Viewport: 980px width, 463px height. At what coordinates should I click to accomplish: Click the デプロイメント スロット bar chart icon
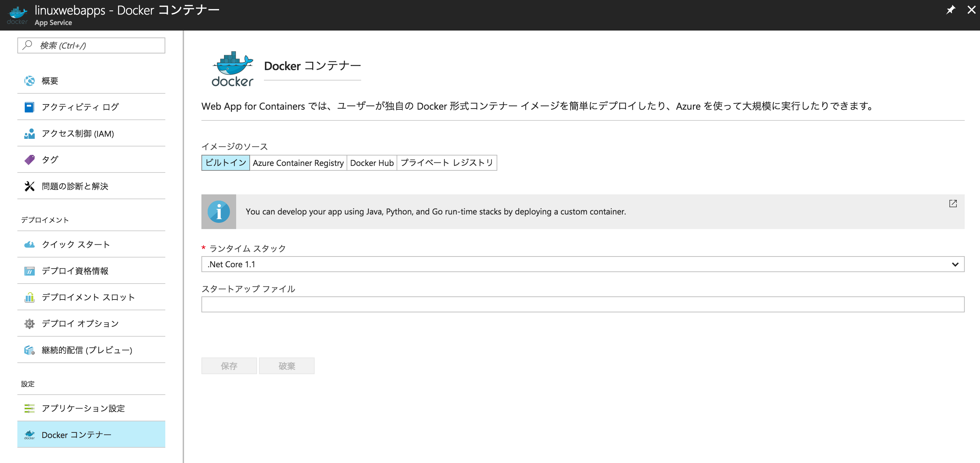(29, 297)
